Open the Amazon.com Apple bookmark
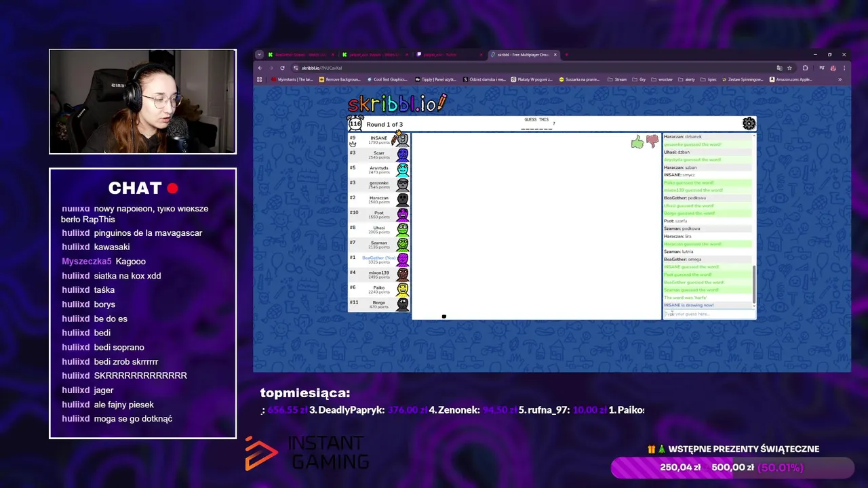The height and width of the screenshot is (488, 868). pyautogui.click(x=791, y=79)
